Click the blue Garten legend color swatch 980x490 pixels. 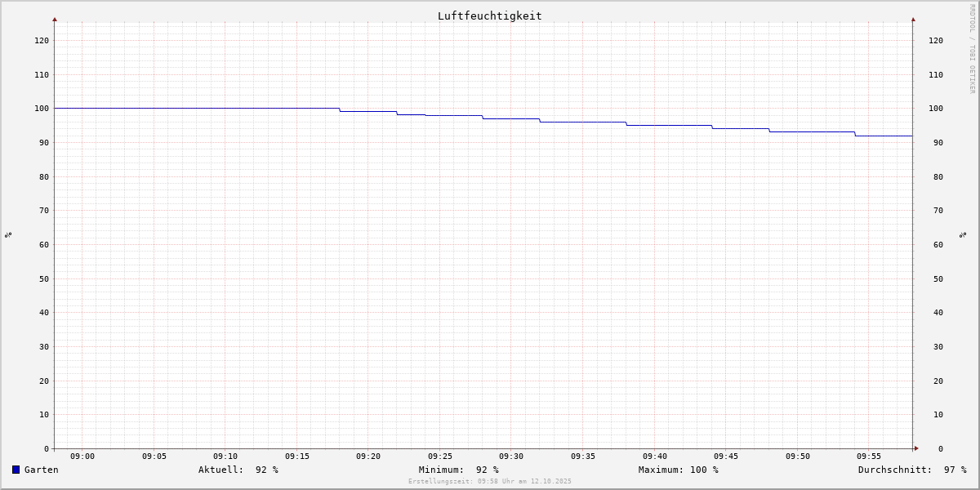tap(16, 470)
